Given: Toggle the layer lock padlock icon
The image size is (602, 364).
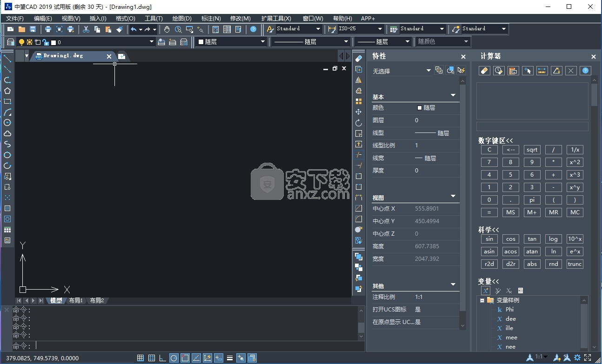Looking at the screenshot, I should [46, 42].
